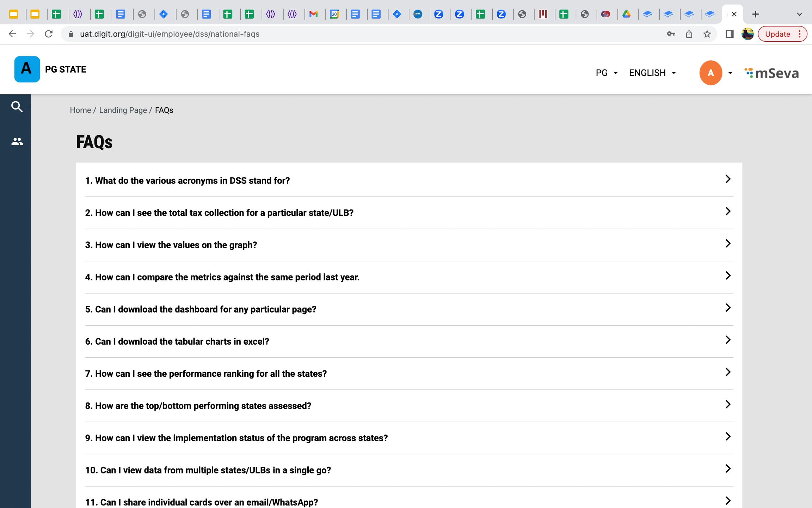Click the browser Update button

(778, 34)
